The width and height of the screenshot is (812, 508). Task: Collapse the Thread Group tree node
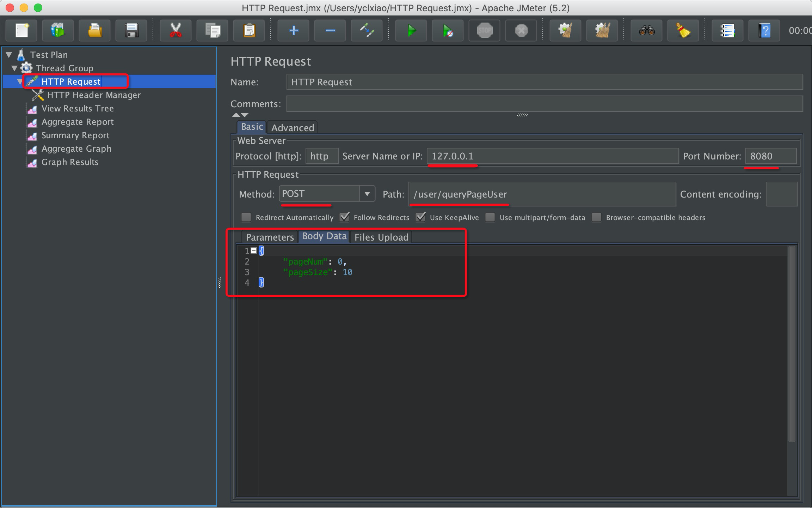pyautogui.click(x=14, y=68)
